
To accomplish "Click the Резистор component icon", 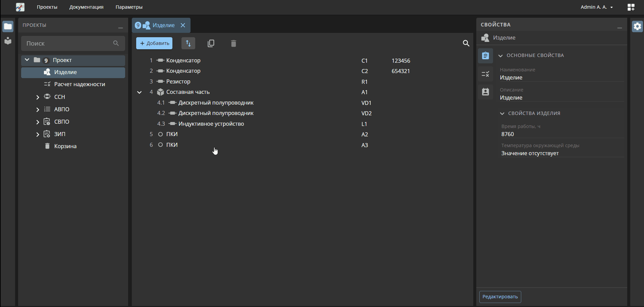I will coord(160,81).
